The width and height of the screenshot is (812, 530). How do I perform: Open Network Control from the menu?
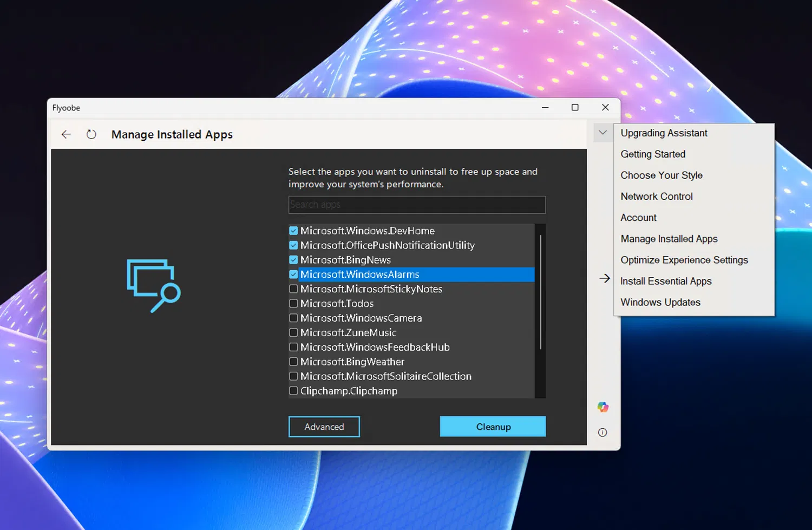tap(694, 197)
